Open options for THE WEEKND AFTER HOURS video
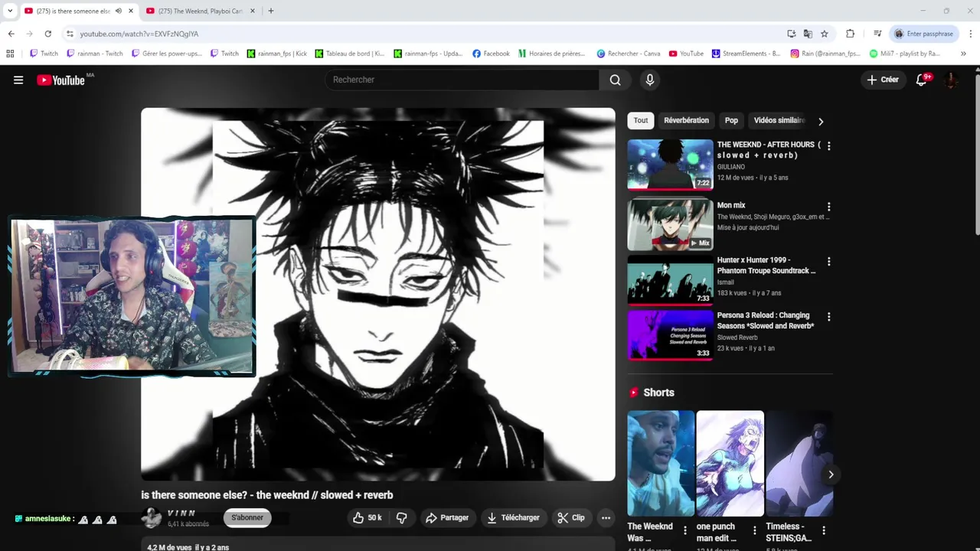980x551 pixels. (x=828, y=145)
